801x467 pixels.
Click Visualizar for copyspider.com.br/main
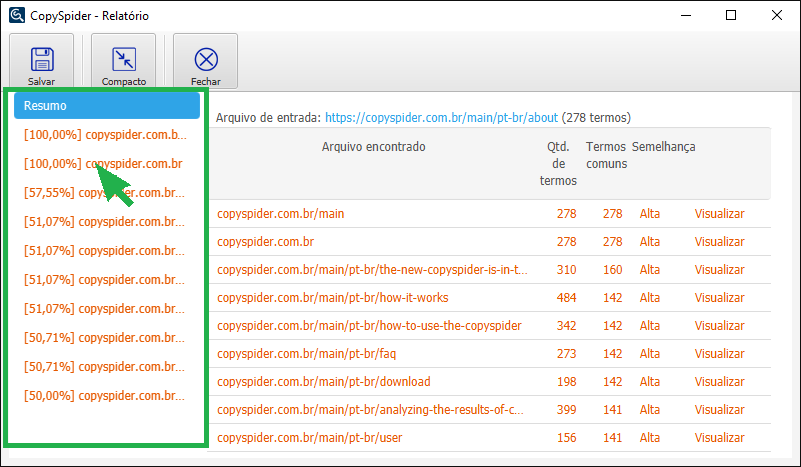click(x=719, y=214)
